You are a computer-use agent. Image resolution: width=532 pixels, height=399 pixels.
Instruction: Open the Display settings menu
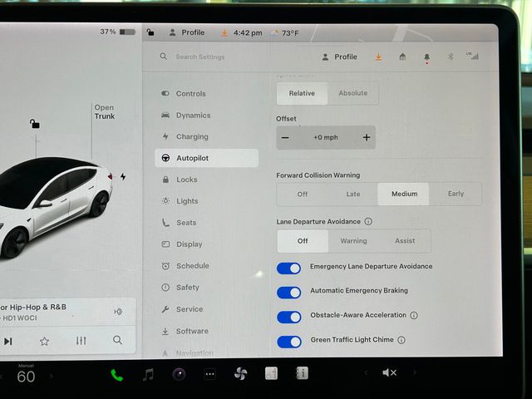[182, 244]
